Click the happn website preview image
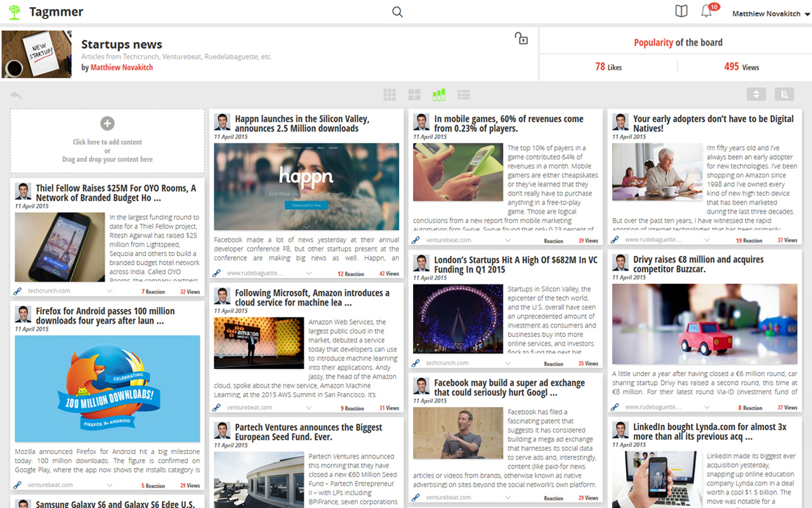The height and width of the screenshot is (508, 812). pos(306,187)
